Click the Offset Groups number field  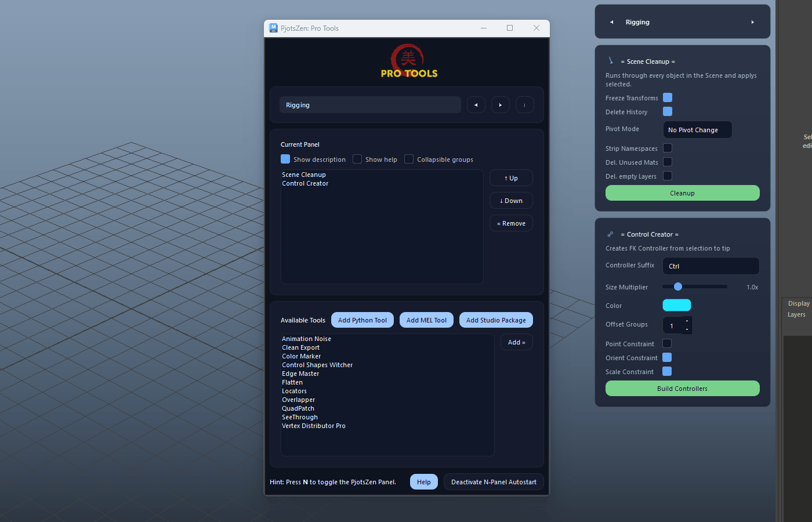click(673, 325)
